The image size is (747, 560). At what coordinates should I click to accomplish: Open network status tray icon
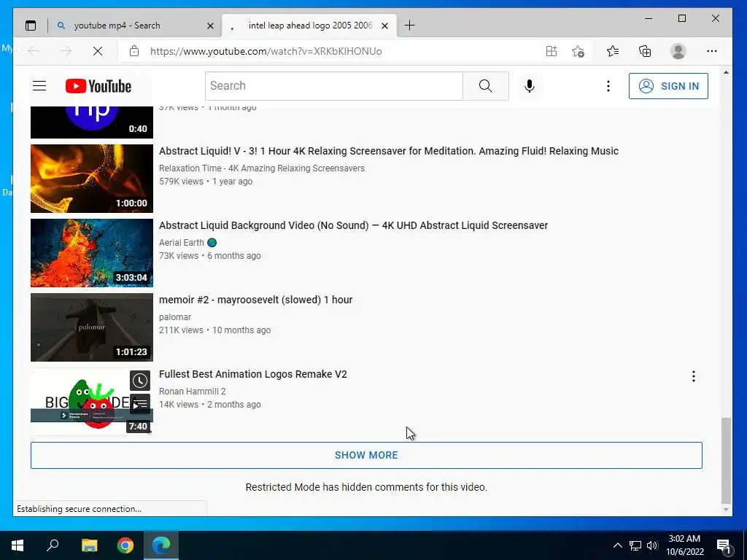(635, 545)
